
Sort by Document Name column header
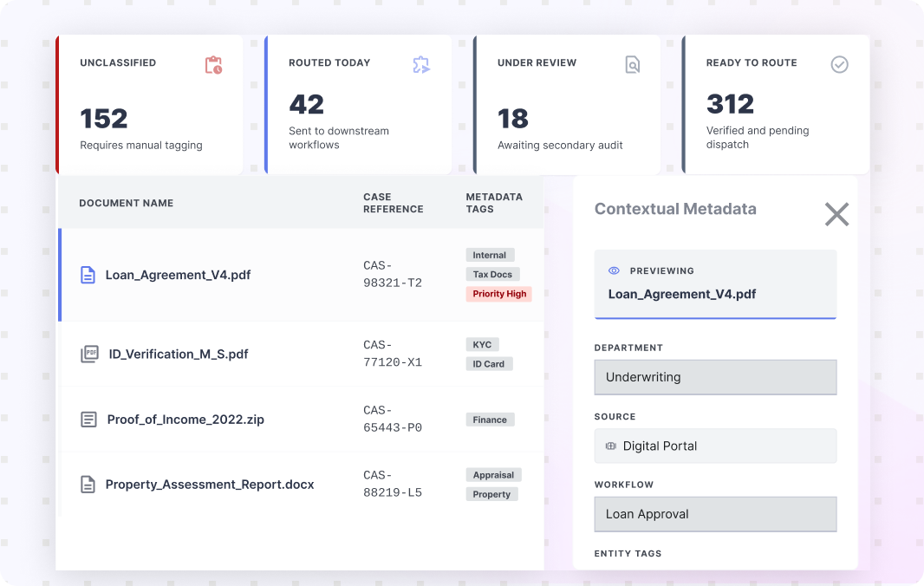[x=126, y=203]
